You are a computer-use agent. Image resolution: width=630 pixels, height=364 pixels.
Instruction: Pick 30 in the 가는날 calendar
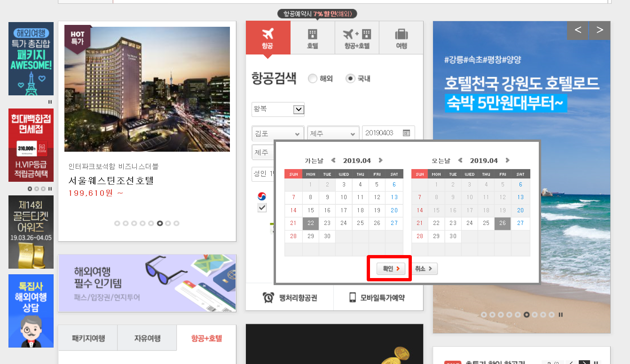(x=327, y=236)
